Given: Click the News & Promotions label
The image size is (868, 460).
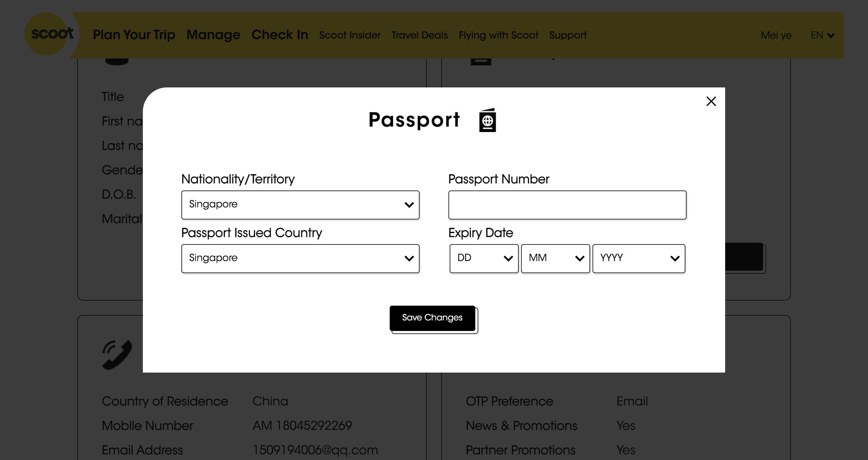Looking at the screenshot, I should 522,426.
